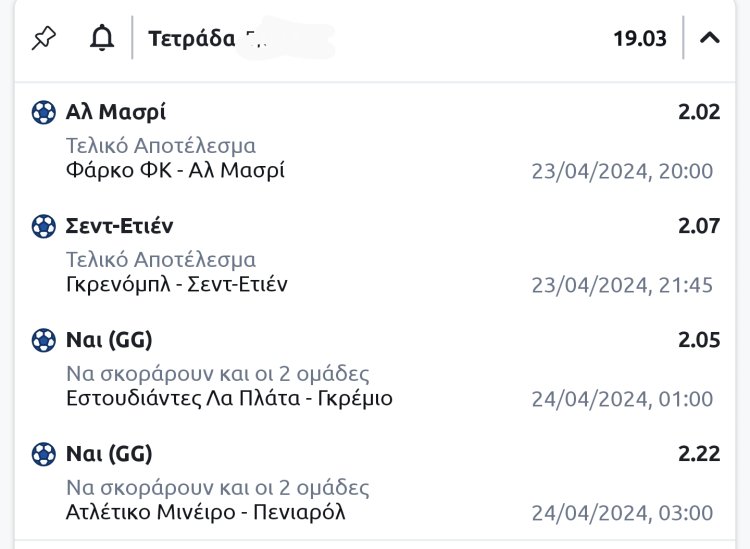Open the Γκρενόμπλ - Σεντ-Ετιέν match

[x=177, y=285]
